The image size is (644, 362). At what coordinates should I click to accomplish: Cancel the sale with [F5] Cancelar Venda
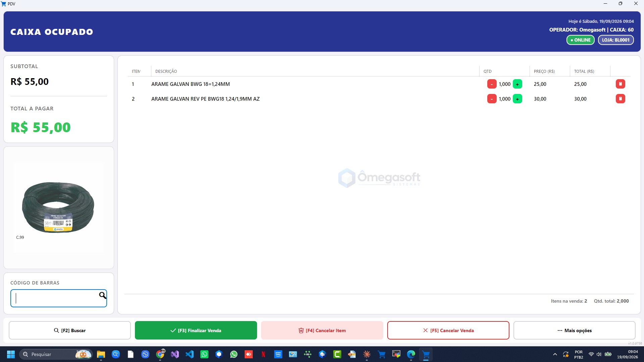click(448, 330)
